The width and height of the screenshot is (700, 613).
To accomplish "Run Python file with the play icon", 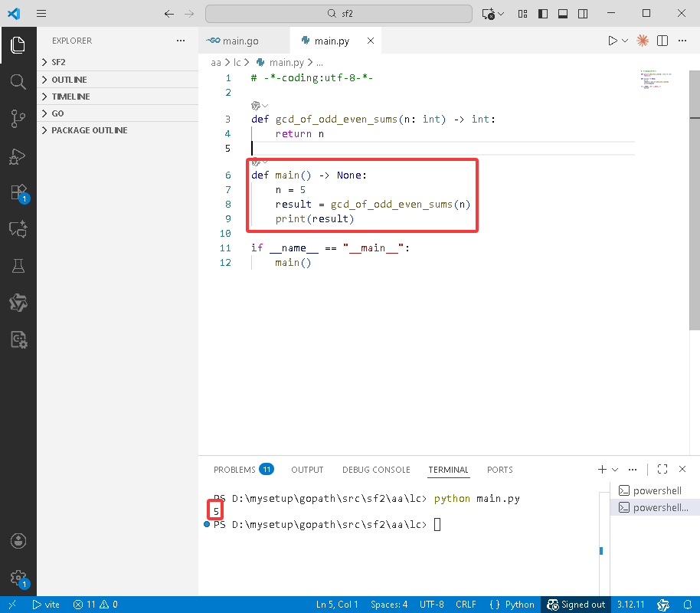I will tap(613, 41).
